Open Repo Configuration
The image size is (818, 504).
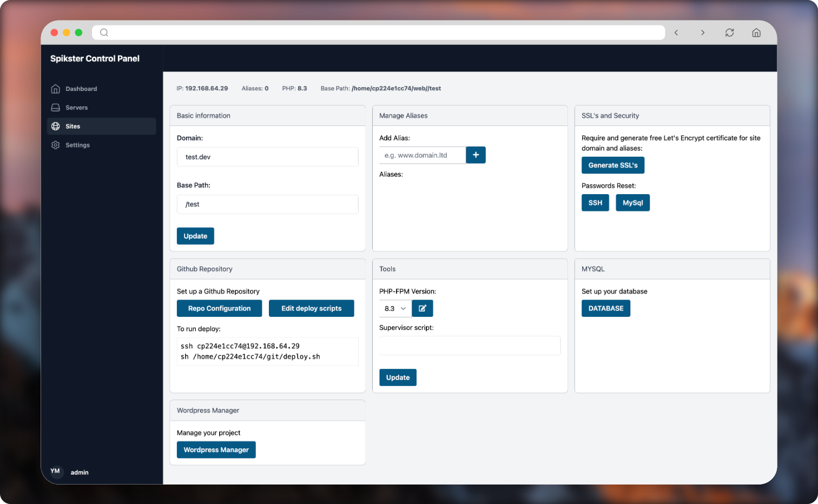(x=219, y=308)
